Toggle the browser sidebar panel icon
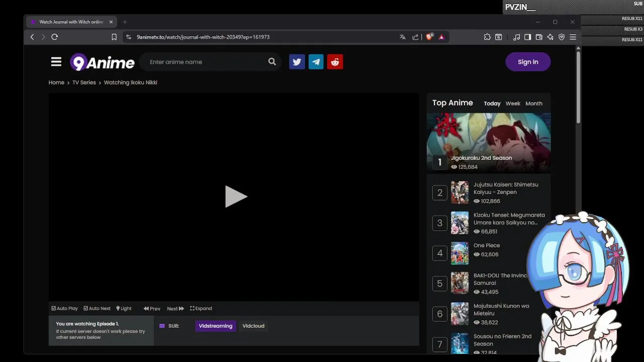 point(528,37)
